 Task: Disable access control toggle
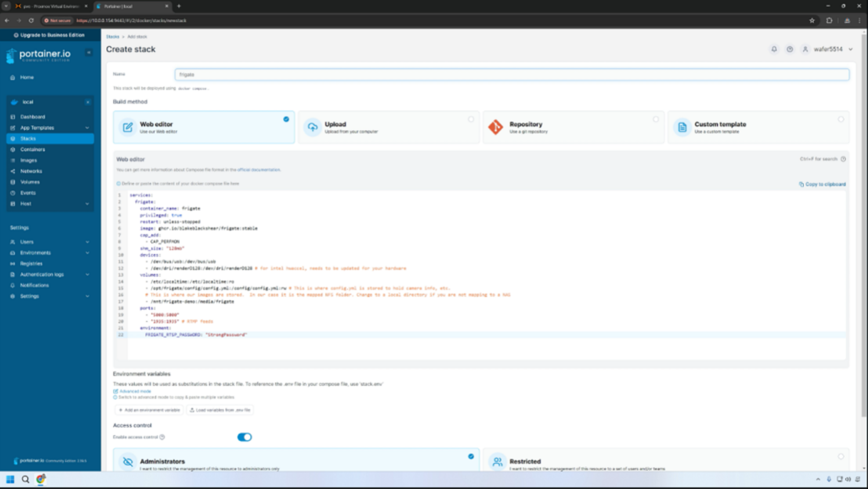245,436
